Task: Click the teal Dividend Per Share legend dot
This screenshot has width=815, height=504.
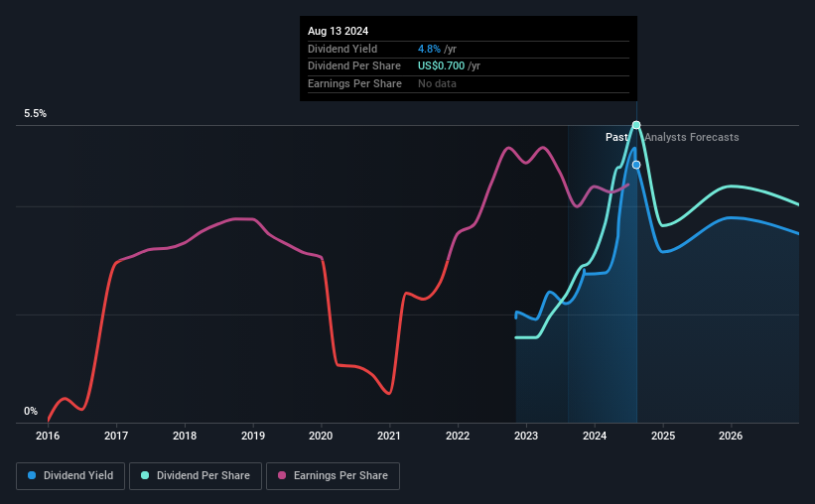Action: coord(145,475)
